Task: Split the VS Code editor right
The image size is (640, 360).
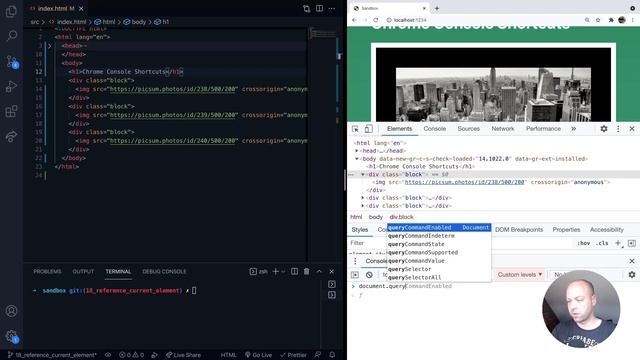Action: tap(319, 9)
